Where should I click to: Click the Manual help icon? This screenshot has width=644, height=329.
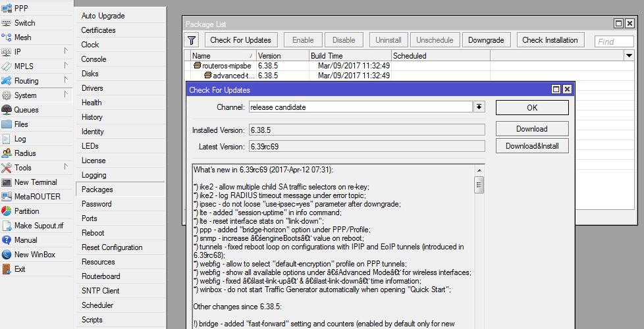coord(6,240)
